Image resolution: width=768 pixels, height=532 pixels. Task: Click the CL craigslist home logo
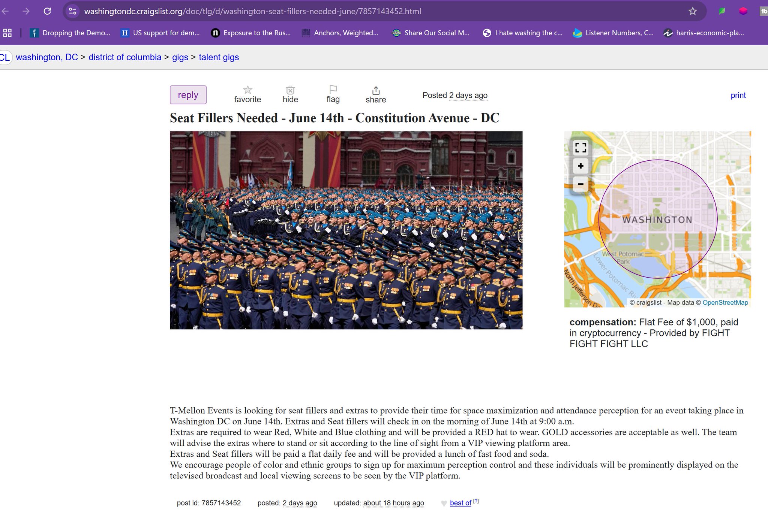(x=5, y=57)
